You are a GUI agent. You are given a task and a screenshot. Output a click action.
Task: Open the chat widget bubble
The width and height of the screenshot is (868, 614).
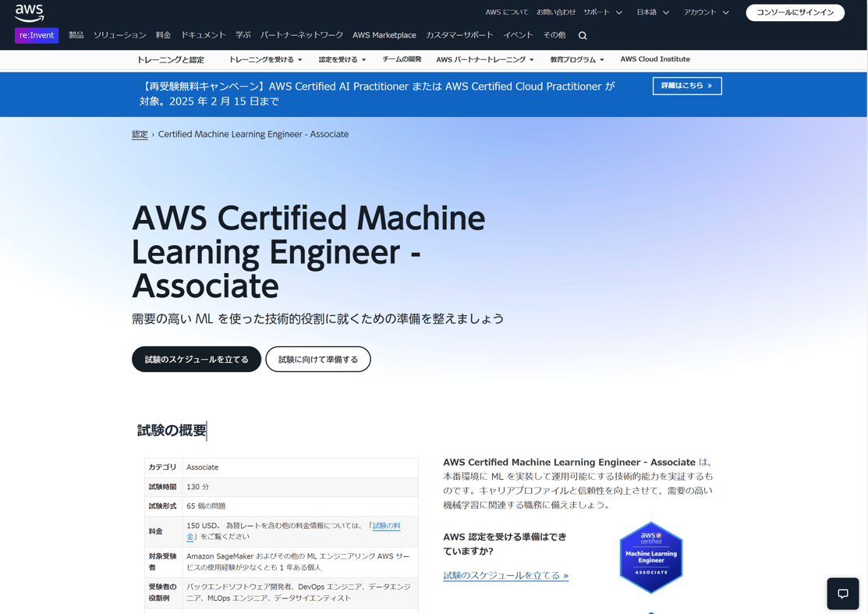(843, 594)
